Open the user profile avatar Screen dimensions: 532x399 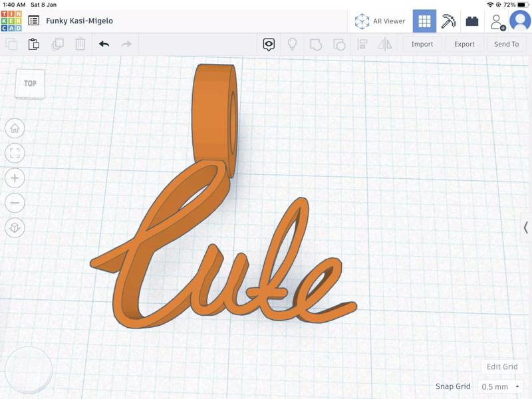520,21
